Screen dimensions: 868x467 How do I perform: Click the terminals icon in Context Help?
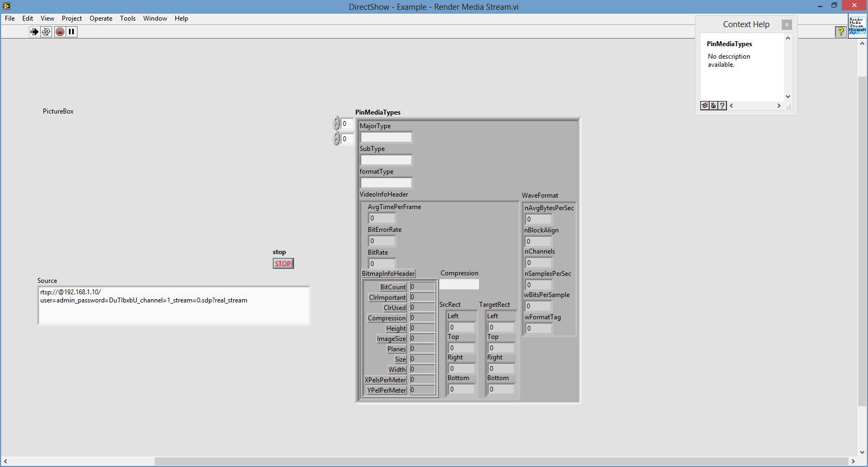pyautogui.click(x=705, y=105)
